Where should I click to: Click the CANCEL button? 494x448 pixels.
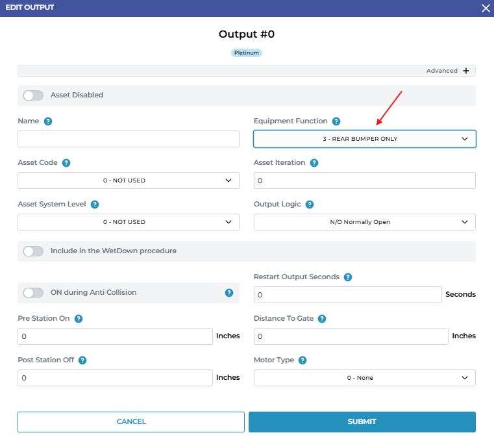tap(131, 422)
